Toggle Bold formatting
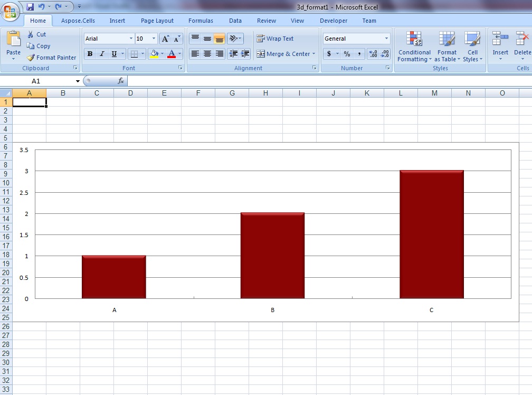The height and width of the screenshot is (395, 532). point(90,54)
